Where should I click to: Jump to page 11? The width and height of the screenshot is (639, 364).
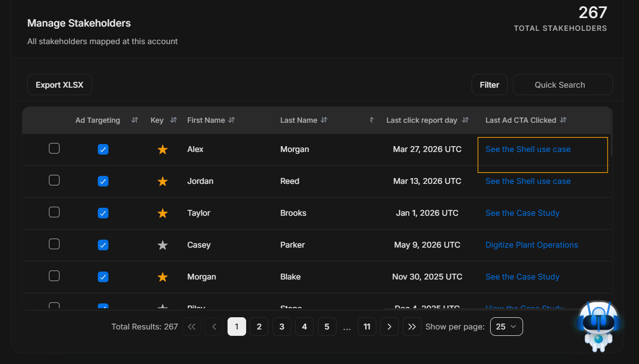pyautogui.click(x=367, y=327)
